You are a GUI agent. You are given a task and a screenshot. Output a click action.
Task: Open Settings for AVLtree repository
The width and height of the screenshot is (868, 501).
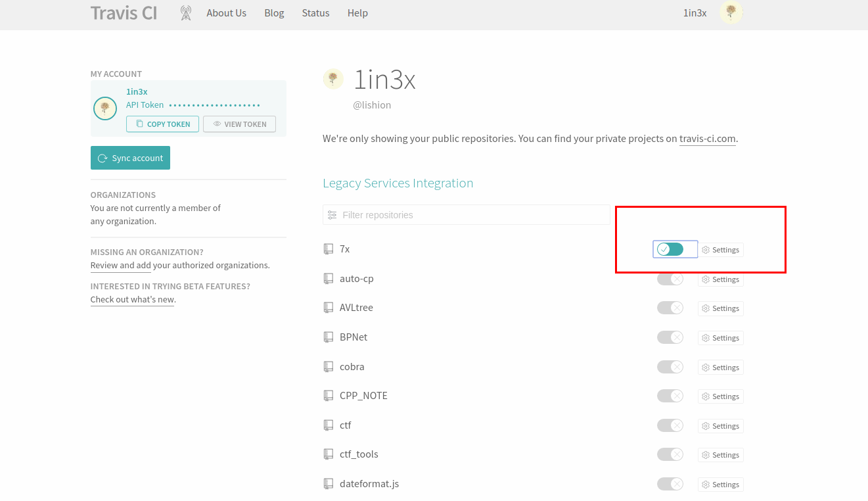point(721,308)
